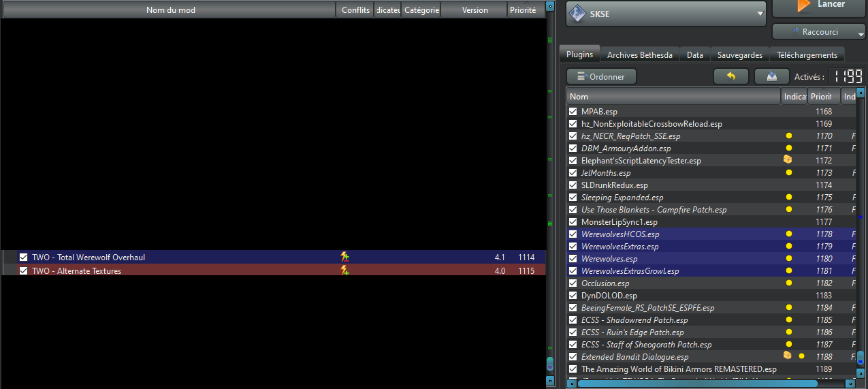868x389 pixels.
Task: Uncheck the TWO - Alternate Textures mod
Action: [x=24, y=270]
